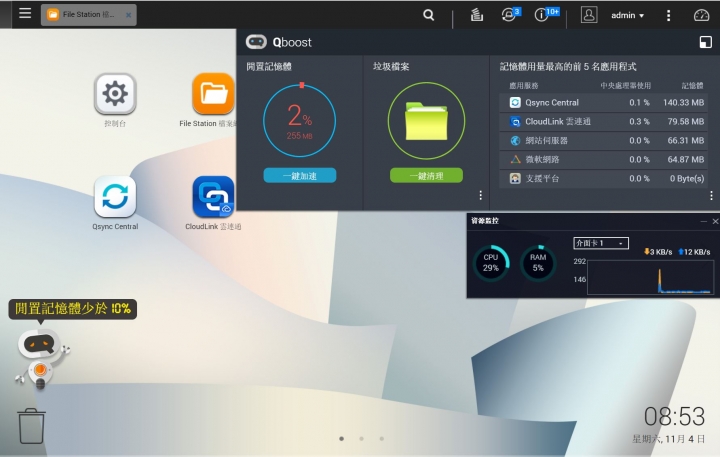Click Qsync Central icon in Qboost list
The height and width of the screenshot is (457, 720).
pos(515,102)
